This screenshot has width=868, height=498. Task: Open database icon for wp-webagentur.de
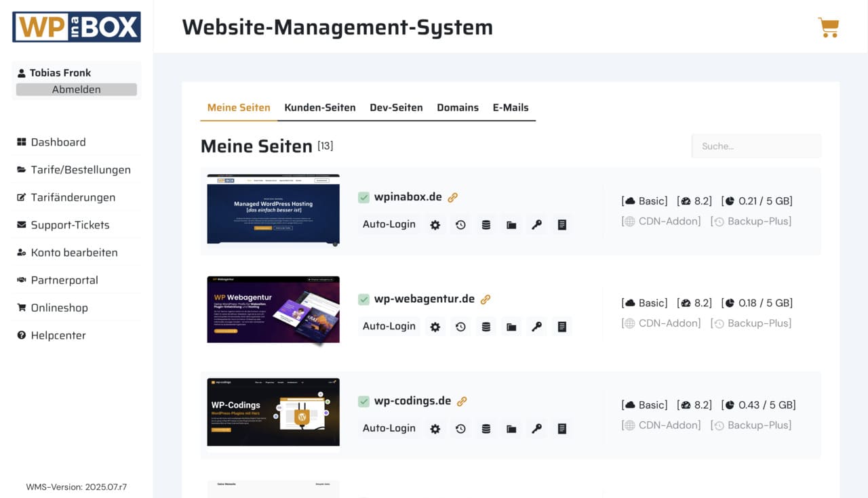tap(486, 327)
